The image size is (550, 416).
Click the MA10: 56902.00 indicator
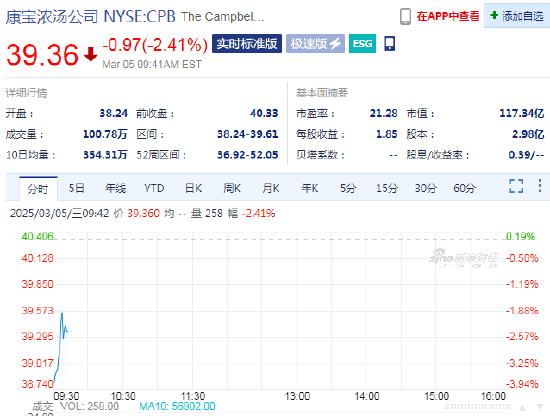[x=177, y=406]
